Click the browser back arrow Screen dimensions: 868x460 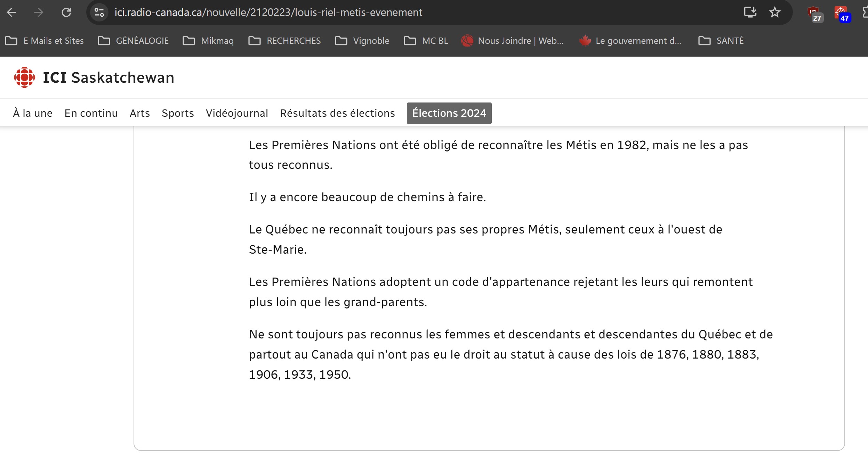[x=11, y=13]
